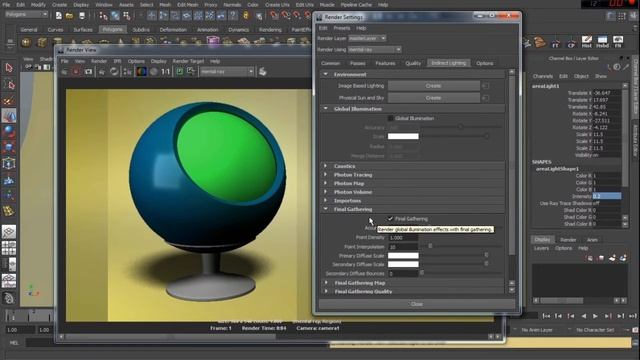
Task: Choose the four view layout icon
Action: (x=9, y=248)
